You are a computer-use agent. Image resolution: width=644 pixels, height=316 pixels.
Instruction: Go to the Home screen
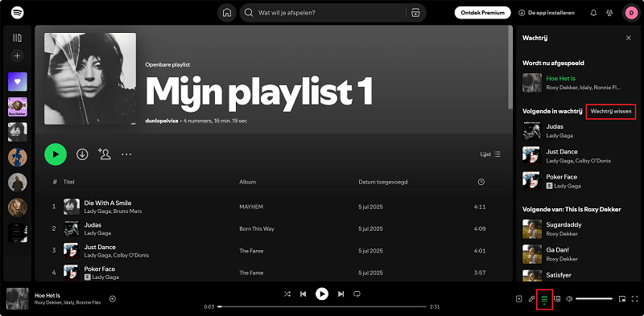click(x=227, y=13)
